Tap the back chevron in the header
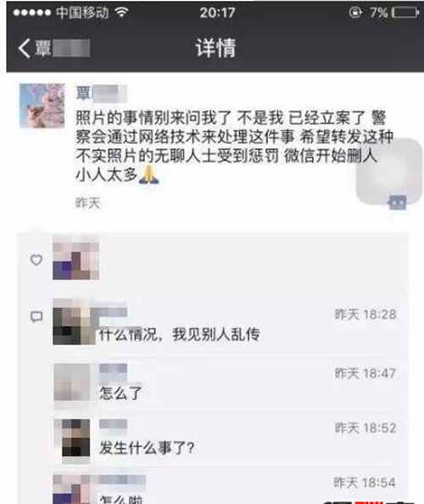This screenshot has height=504, width=424. point(24,48)
